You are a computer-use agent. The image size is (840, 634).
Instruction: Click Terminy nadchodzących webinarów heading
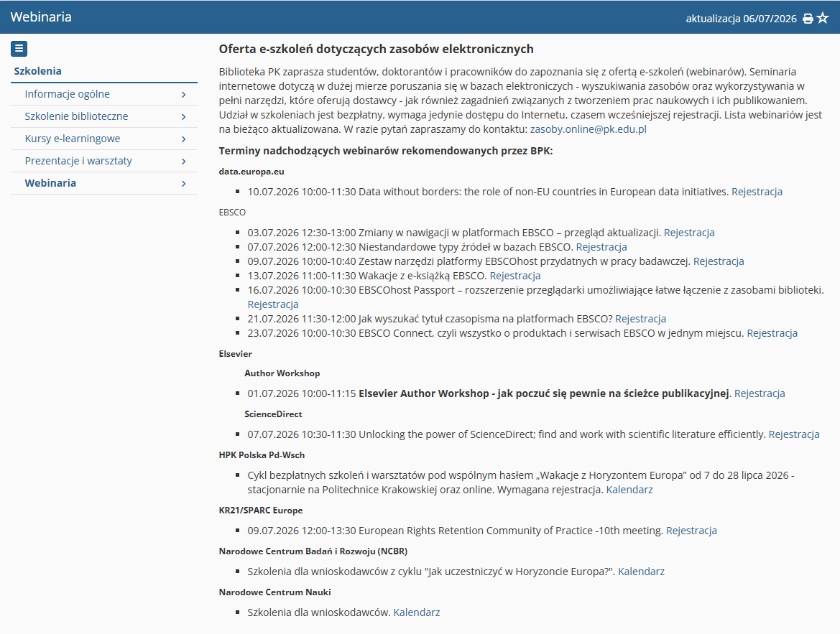click(385, 151)
